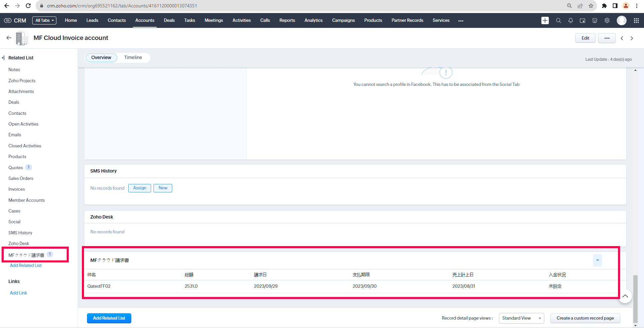644x328 pixels.
Task: Go to the next record arrow
Action: [632, 38]
